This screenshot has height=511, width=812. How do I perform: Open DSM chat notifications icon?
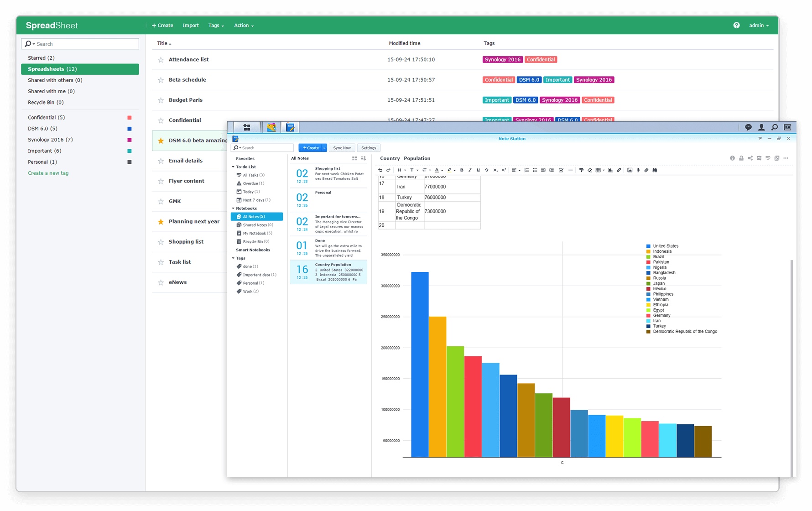[748, 127]
